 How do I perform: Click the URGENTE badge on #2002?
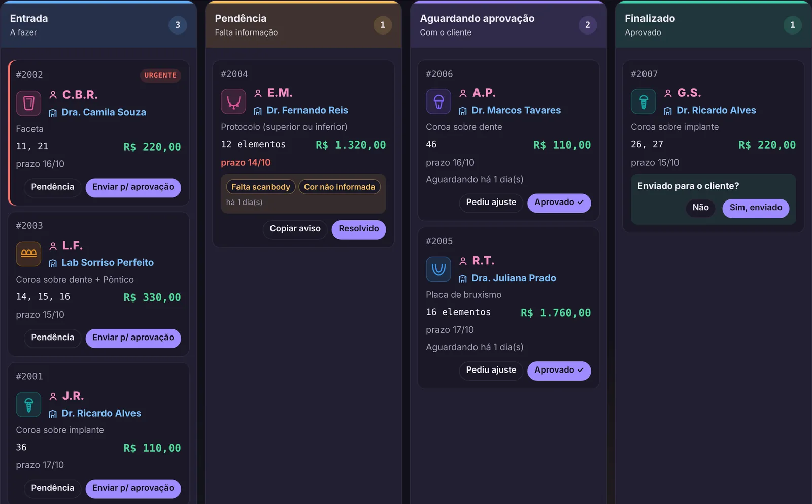[160, 75]
